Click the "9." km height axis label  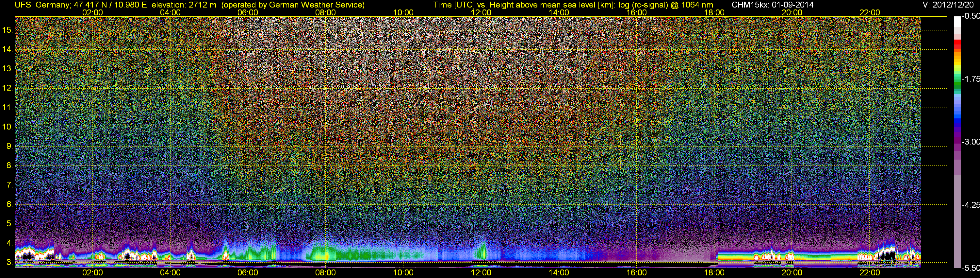[x=9, y=146]
